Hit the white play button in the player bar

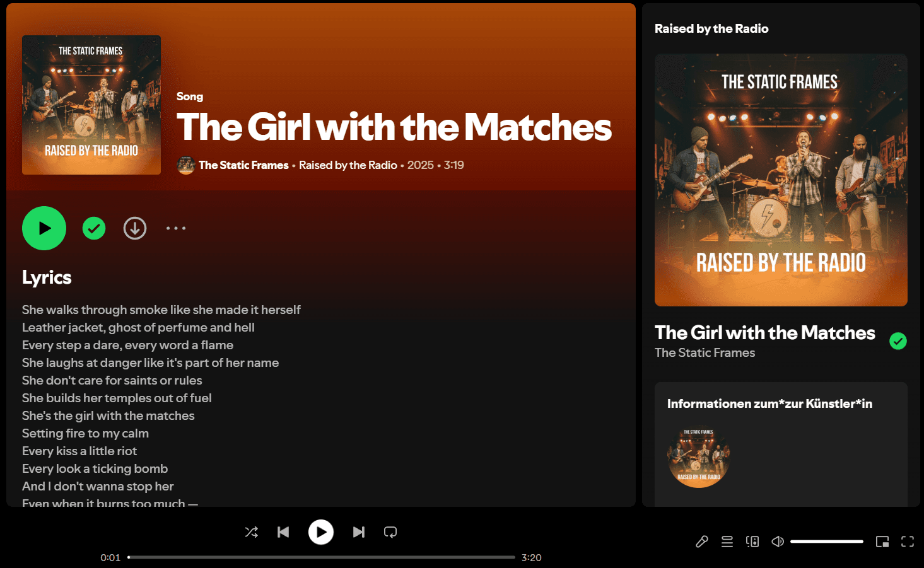pyautogui.click(x=321, y=532)
